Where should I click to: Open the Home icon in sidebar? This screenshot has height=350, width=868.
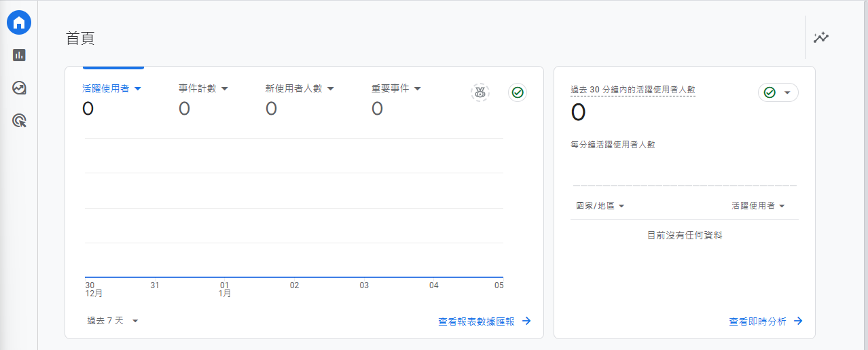pyautogui.click(x=19, y=22)
